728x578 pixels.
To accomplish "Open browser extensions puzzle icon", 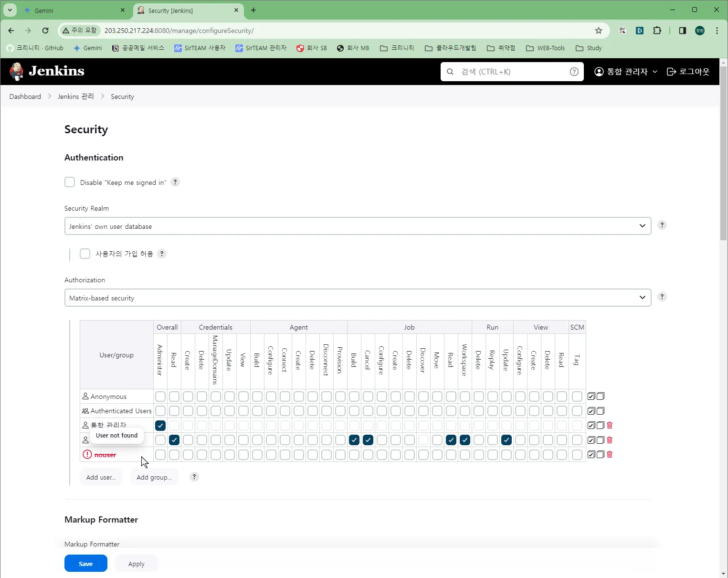I will pos(657,31).
